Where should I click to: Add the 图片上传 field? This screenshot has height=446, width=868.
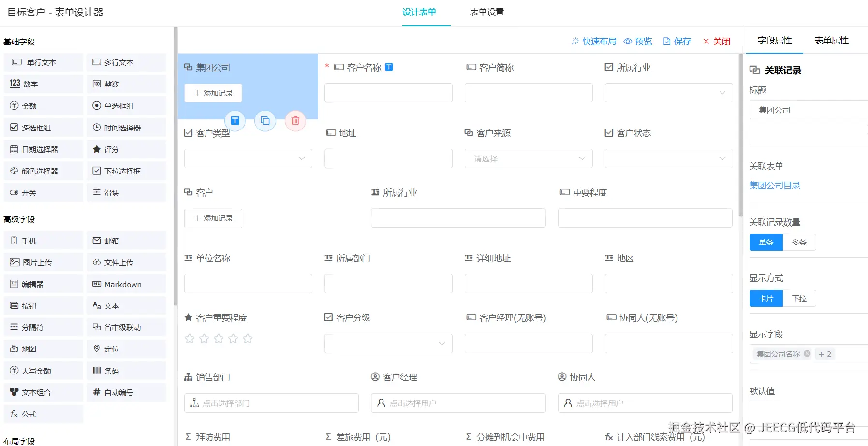coord(44,262)
